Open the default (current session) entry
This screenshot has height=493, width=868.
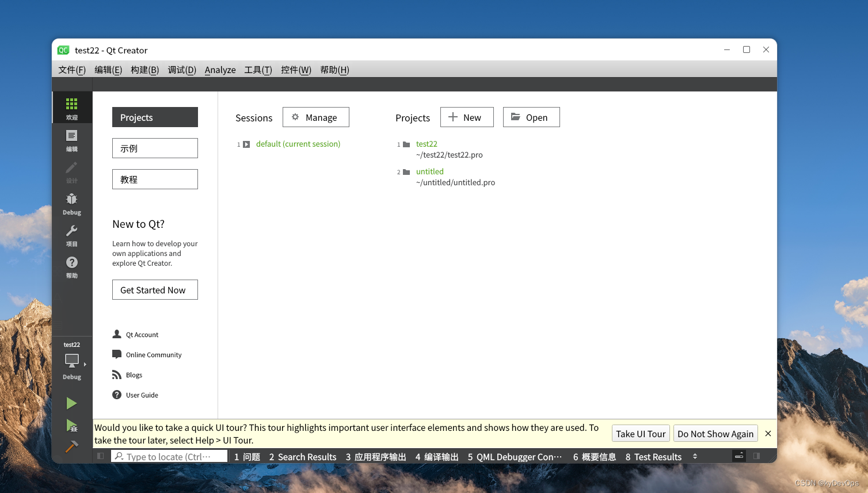[x=298, y=144]
